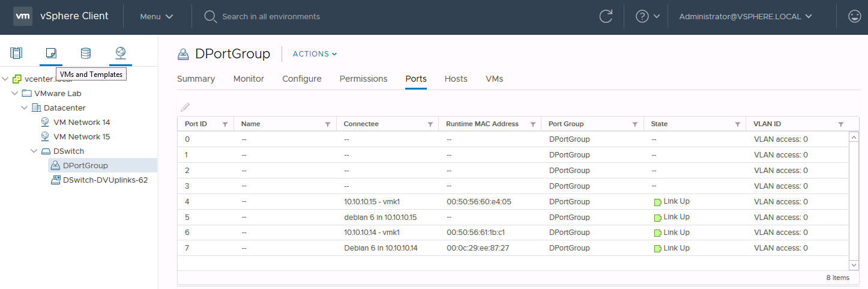The height and width of the screenshot is (289, 868).
Task: Switch to the Configure tab
Action: coord(302,79)
